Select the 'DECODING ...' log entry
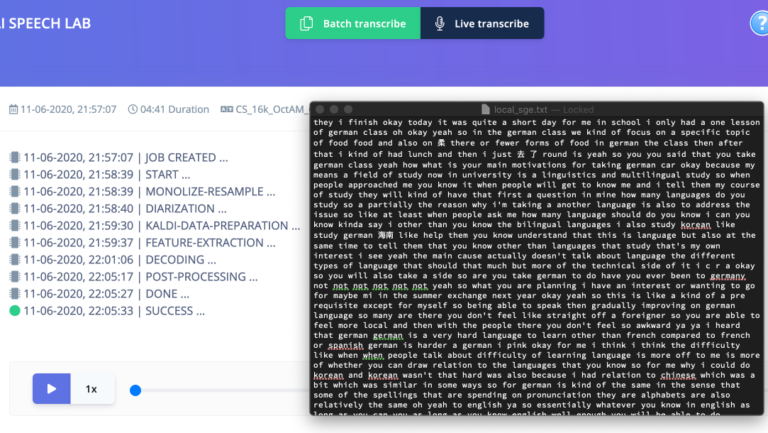 point(120,260)
